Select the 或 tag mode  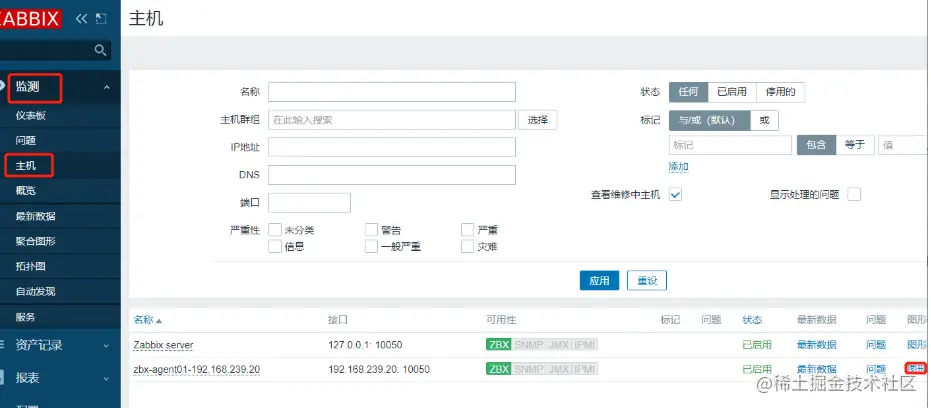765,120
